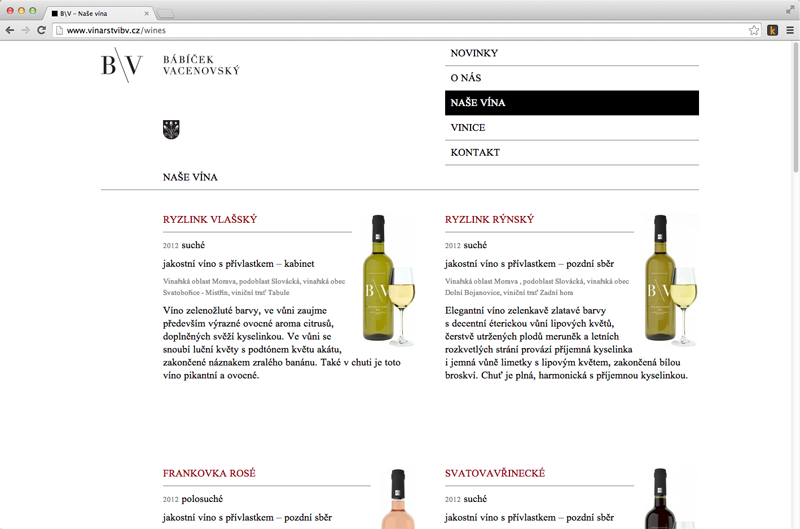
Task: Open the orange K extension icon
Action: (x=772, y=31)
